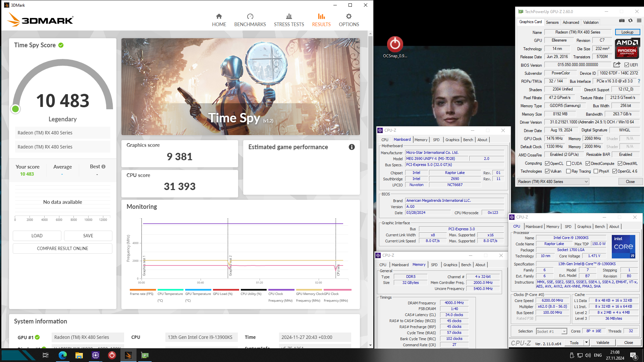Select the RESULTS section in 3DMark
Image resolution: width=644 pixels, height=362 pixels.
(321, 20)
